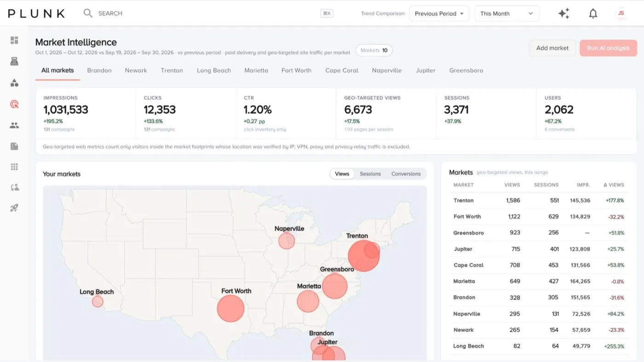Open the Previous Period trend comparison dropdown
Screen dimensions: 644x362
click(439, 14)
